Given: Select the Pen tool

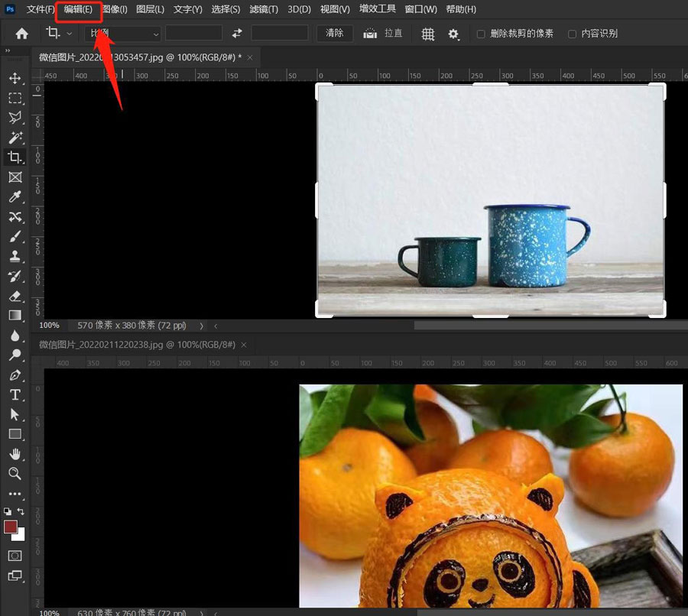Looking at the screenshot, I should 15,375.
